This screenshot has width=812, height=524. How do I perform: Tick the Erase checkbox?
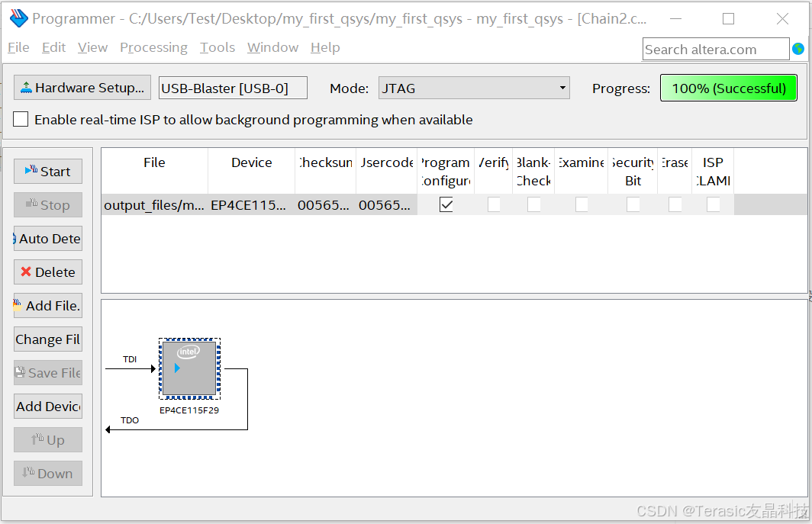pyautogui.click(x=675, y=204)
